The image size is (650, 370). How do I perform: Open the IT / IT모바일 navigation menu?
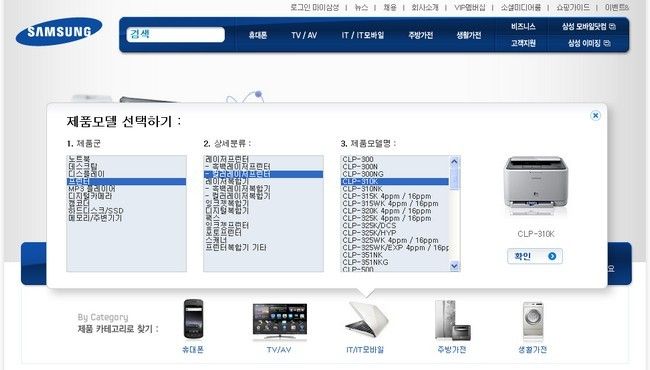363,36
